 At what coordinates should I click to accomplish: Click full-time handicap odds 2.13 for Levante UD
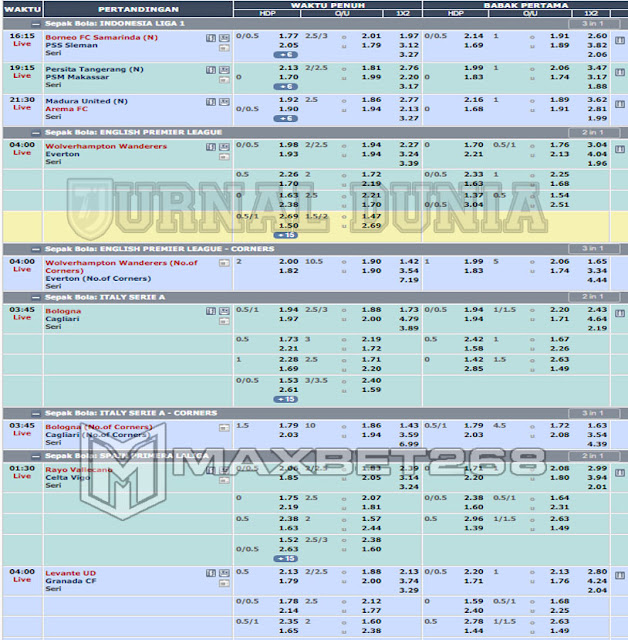(x=288, y=572)
